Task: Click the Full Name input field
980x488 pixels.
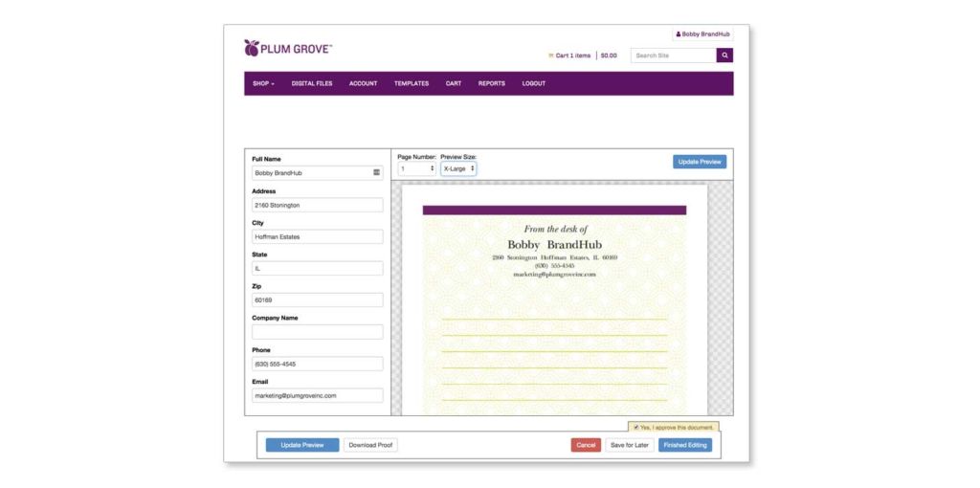Action: pos(318,173)
